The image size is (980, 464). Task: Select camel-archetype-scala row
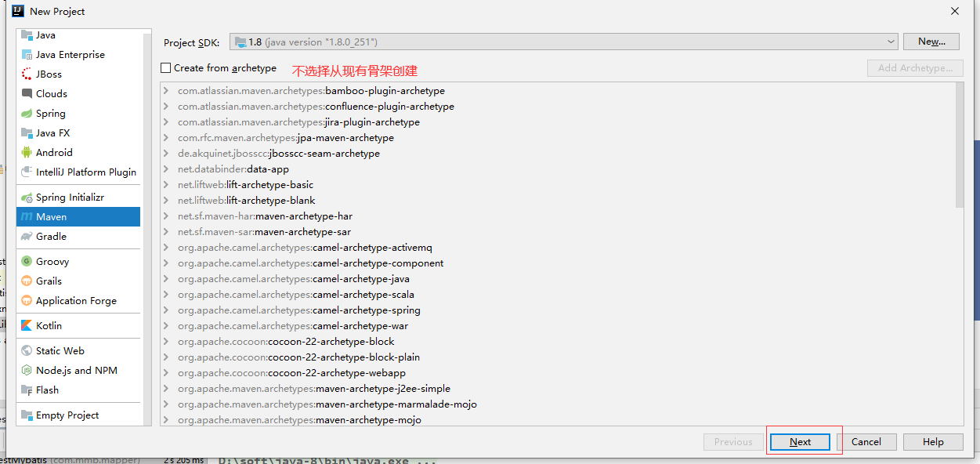[x=559, y=295]
